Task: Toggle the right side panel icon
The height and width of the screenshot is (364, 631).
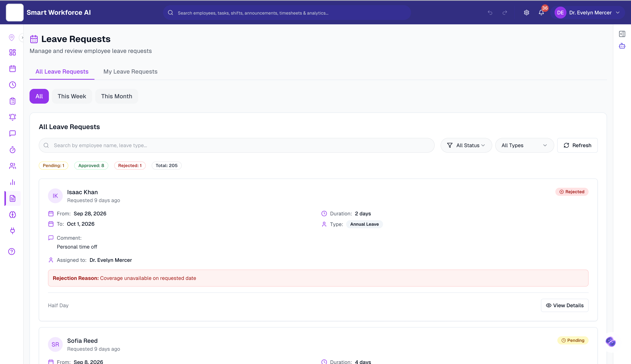Action: [622, 34]
